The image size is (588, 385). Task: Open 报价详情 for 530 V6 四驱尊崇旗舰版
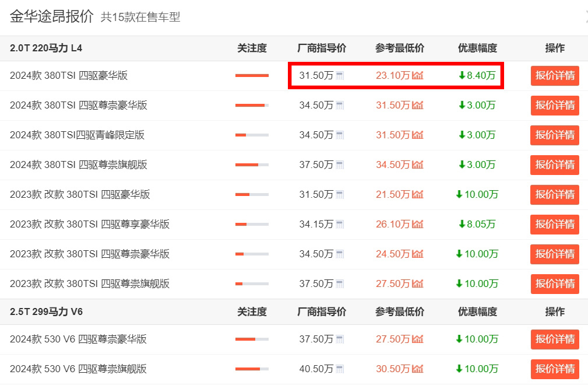(x=555, y=369)
